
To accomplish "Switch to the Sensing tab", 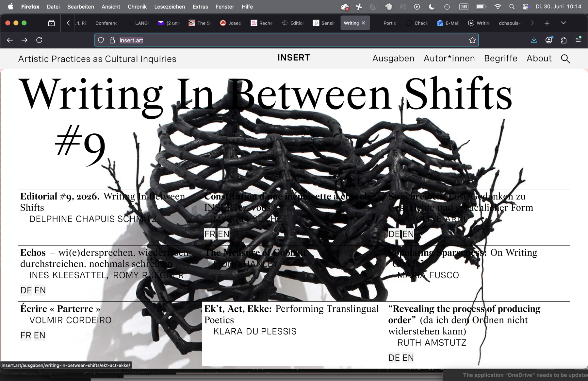I will (x=323, y=23).
